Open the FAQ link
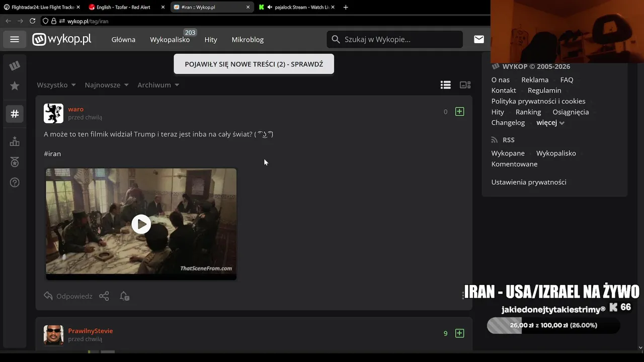 567,79
